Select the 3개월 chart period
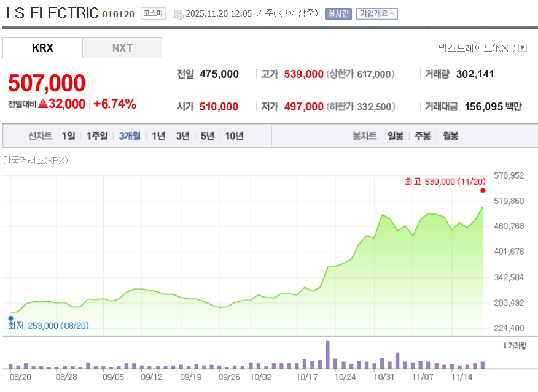The image size is (538, 392). (130, 136)
